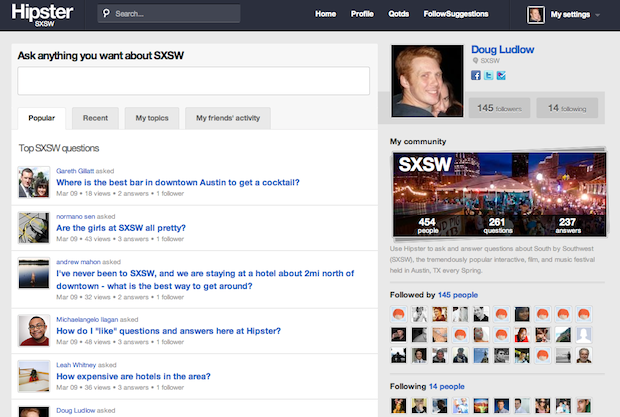Open the My friends' activity tab

[x=228, y=118]
